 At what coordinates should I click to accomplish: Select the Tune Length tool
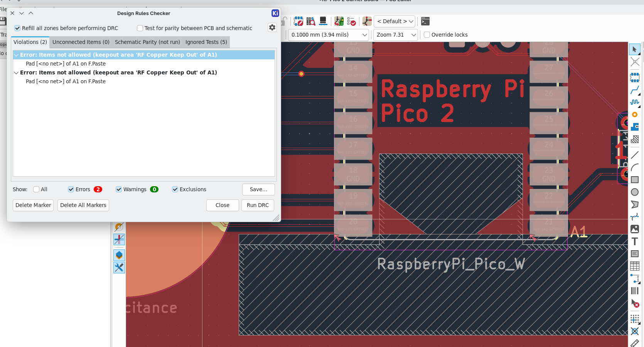coord(635,102)
